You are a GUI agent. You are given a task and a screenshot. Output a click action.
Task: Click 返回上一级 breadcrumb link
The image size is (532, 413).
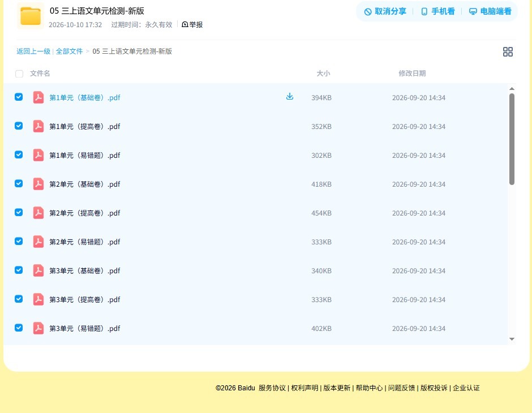click(33, 51)
